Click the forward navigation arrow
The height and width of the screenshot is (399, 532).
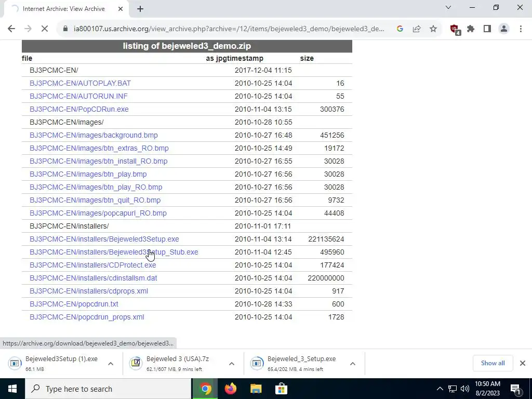28,29
